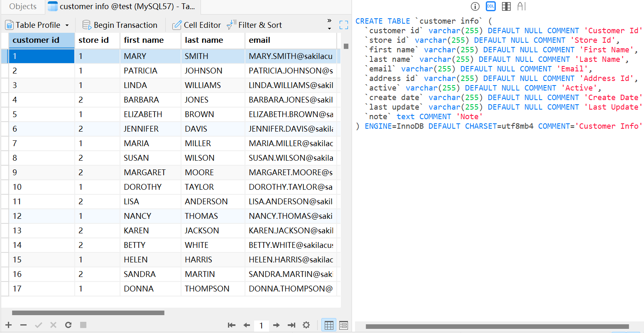Show the object information pane icon
Viewport: 644px width, 333px height.
pyautogui.click(x=475, y=6)
